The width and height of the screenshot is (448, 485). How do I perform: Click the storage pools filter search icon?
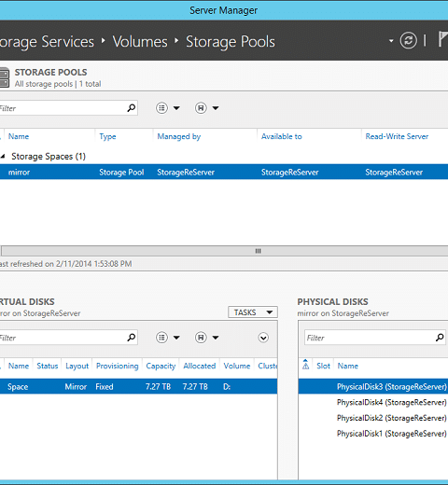[132, 108]
